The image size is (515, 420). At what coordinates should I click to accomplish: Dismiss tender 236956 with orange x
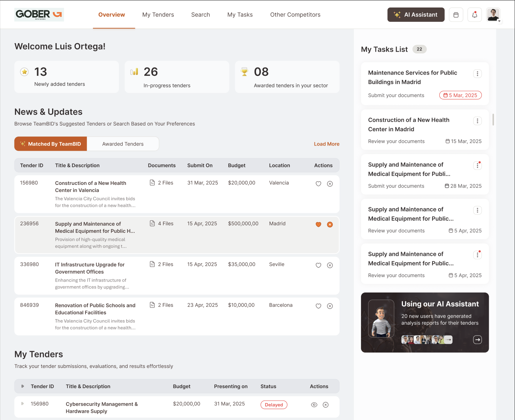pos(330,225)
